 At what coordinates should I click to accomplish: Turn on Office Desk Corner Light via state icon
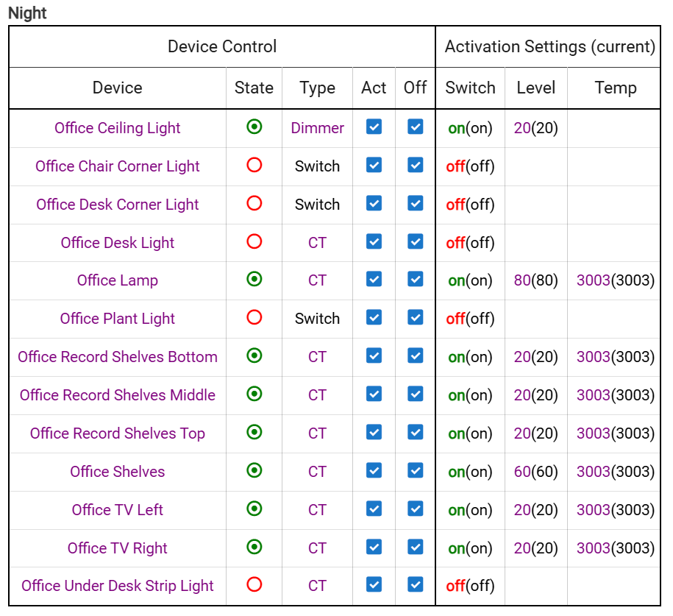tap(254, 203)
